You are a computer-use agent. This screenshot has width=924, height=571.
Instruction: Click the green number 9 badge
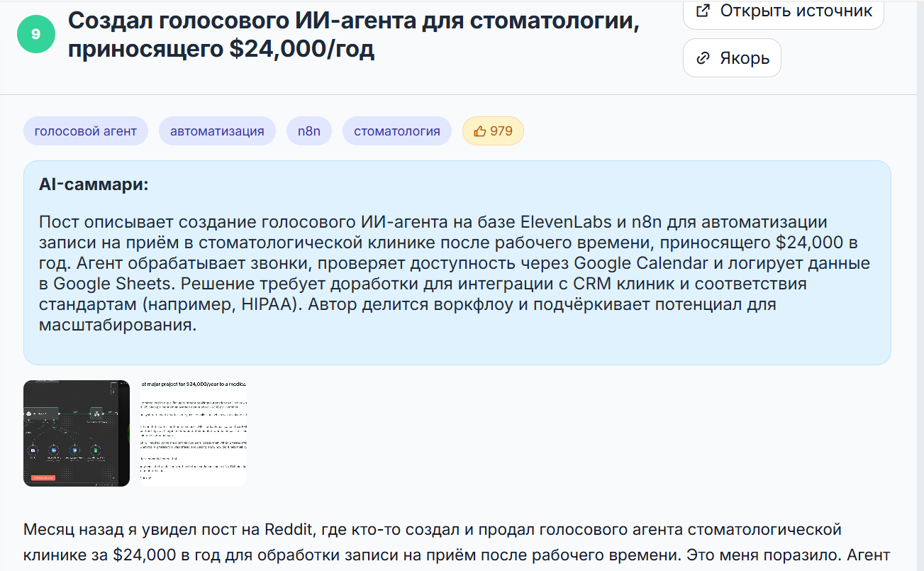coord(35,34)
